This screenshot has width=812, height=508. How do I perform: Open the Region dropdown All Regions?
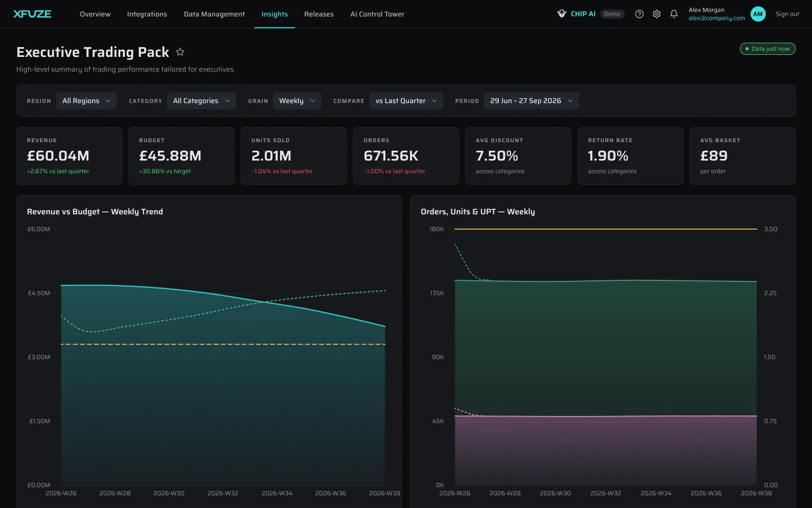click(x=86, y=101)
